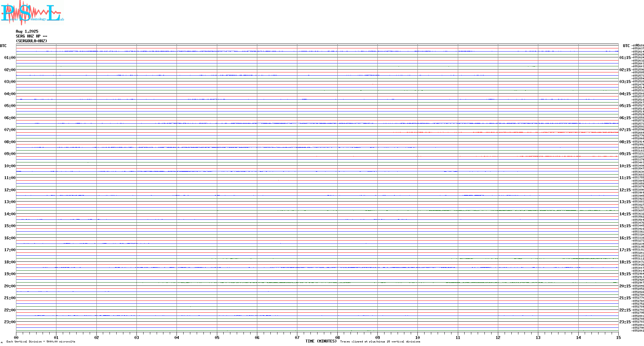Click minute 09 on the time axis

[377, 337]
